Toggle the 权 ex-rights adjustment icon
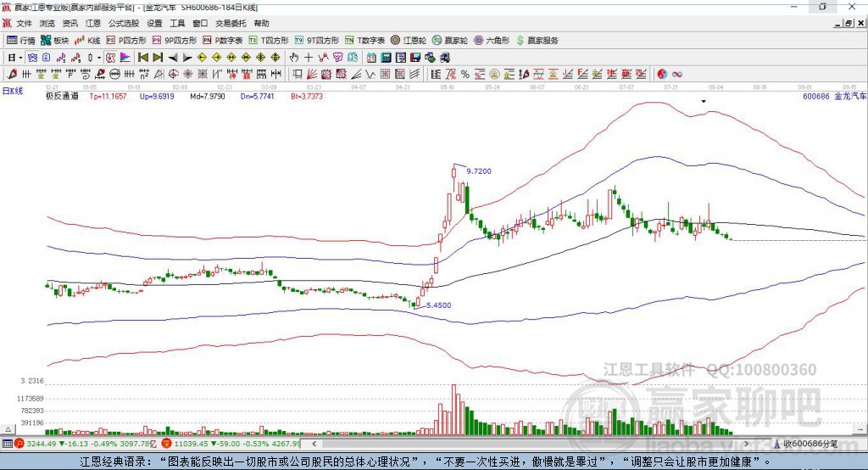Viewport: 868px width, 470px height. coord(111,58)
